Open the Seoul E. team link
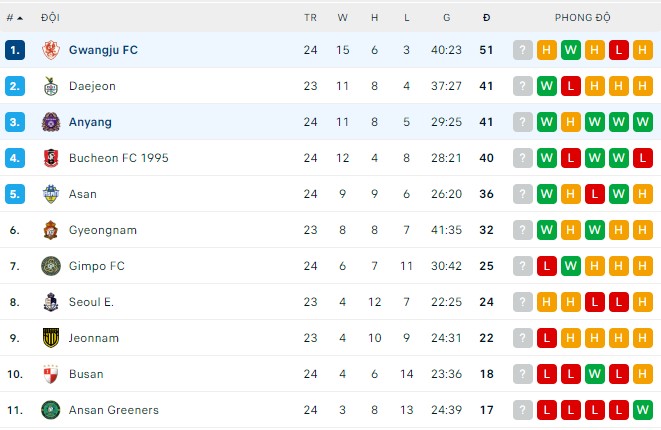This screenshot has height=430, width=661. tap(91, 302)
